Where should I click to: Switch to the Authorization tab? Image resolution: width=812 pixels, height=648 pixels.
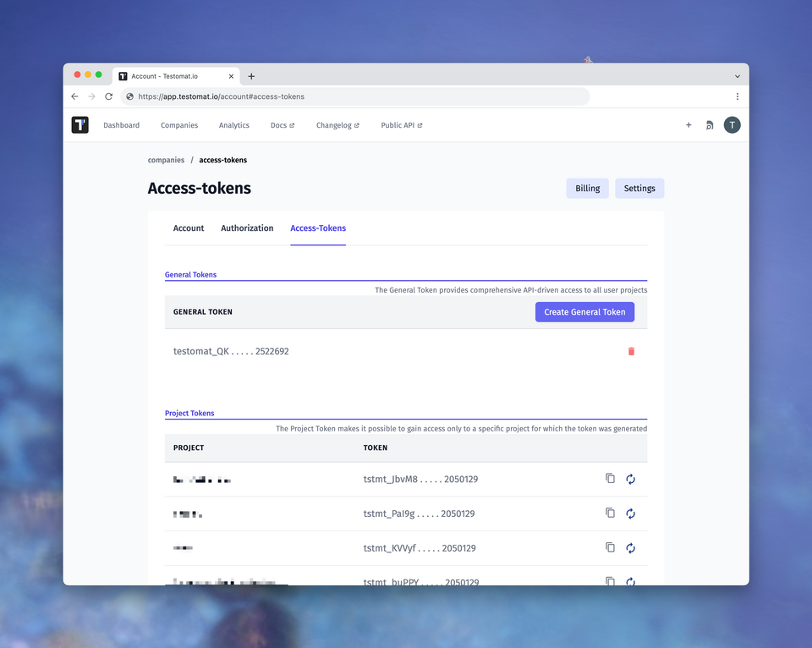[x=247, y=228]
